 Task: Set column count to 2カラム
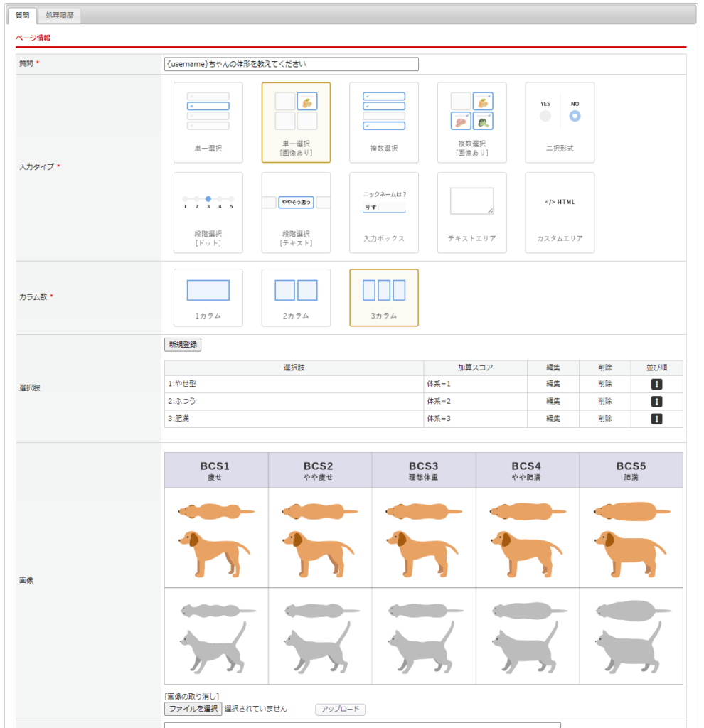pyautogui.click(x=296, y=297)
